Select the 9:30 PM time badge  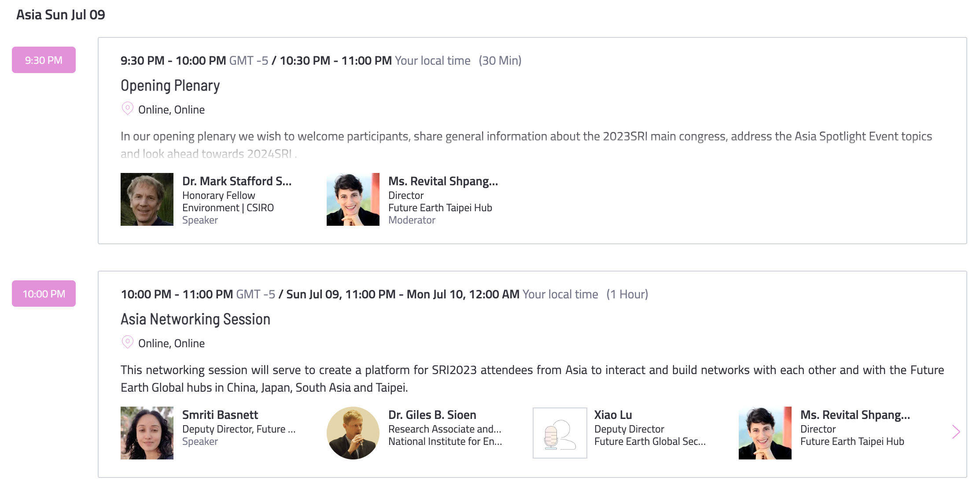pyautogui.click(x=44, y=60)
